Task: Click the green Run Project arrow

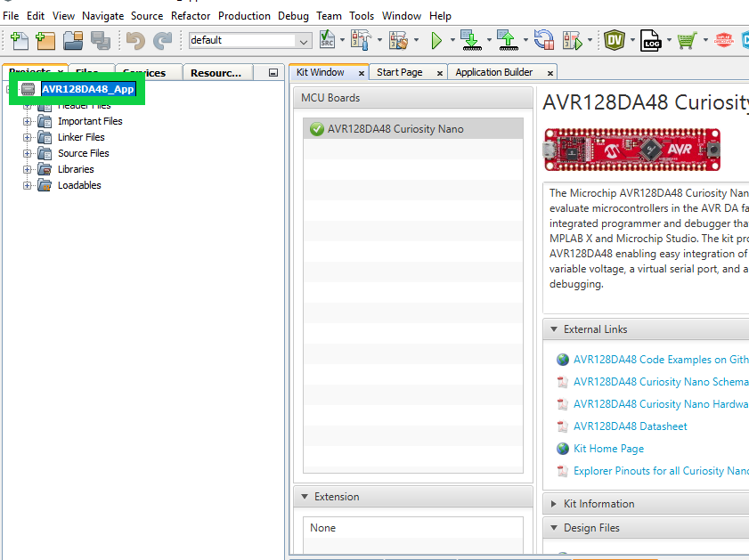Action: 436,40
